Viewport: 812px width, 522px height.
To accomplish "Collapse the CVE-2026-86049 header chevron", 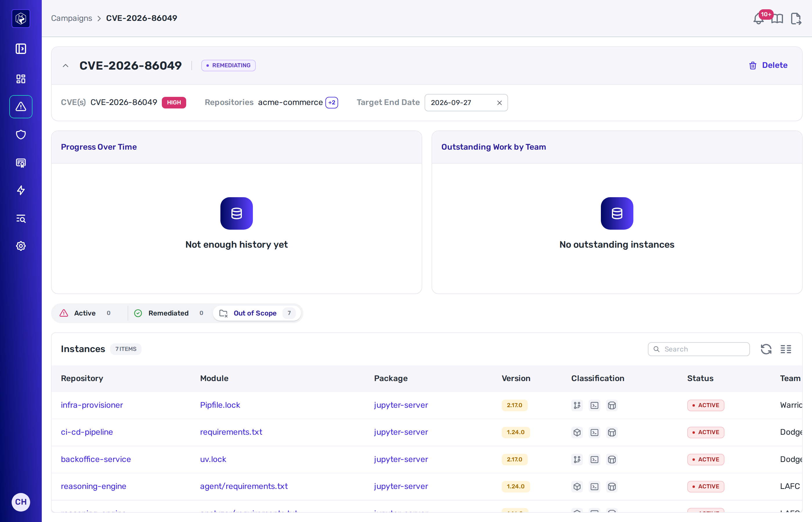I will (x=66, y=66).
